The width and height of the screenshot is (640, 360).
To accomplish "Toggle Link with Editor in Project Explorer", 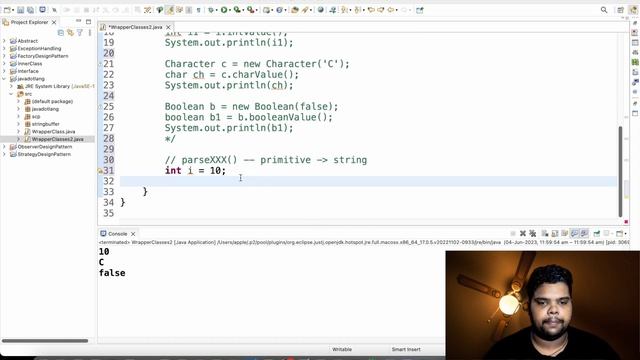I will point(70,32).
